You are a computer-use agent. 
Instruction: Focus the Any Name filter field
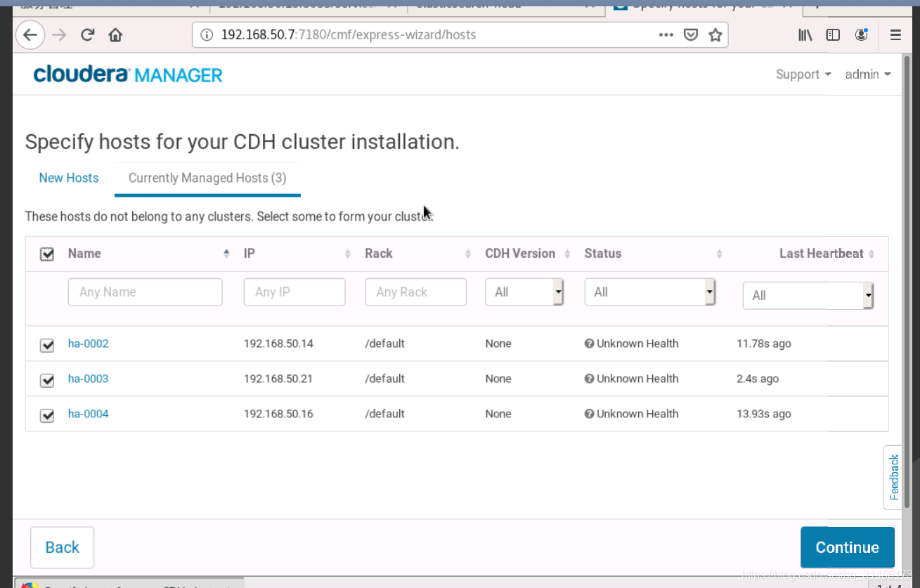click(145, 292)
